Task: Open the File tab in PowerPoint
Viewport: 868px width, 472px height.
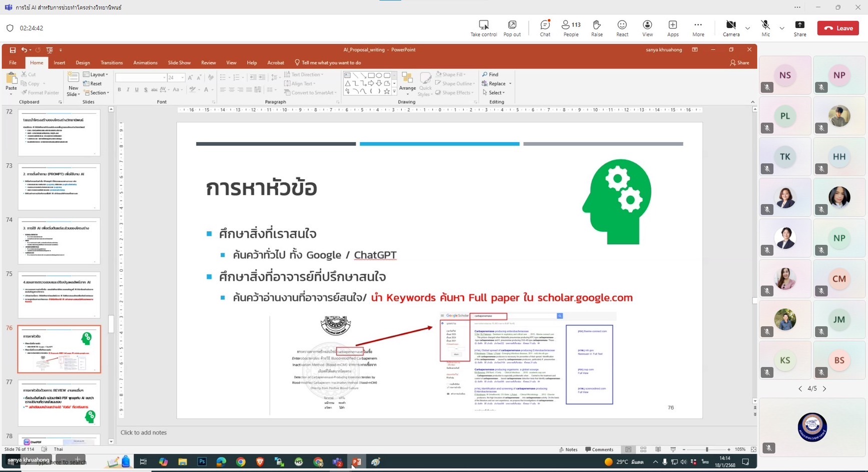Action: coord(13,63)
